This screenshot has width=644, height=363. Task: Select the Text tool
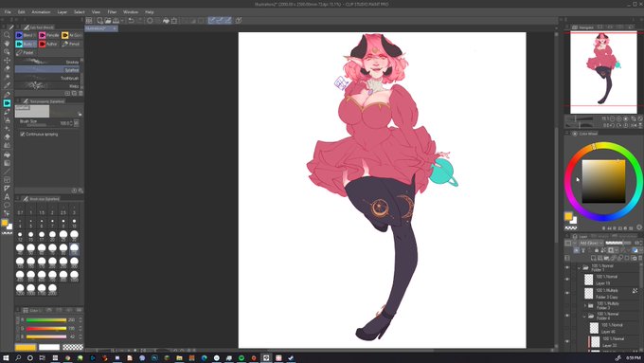[x=7, y=197]
